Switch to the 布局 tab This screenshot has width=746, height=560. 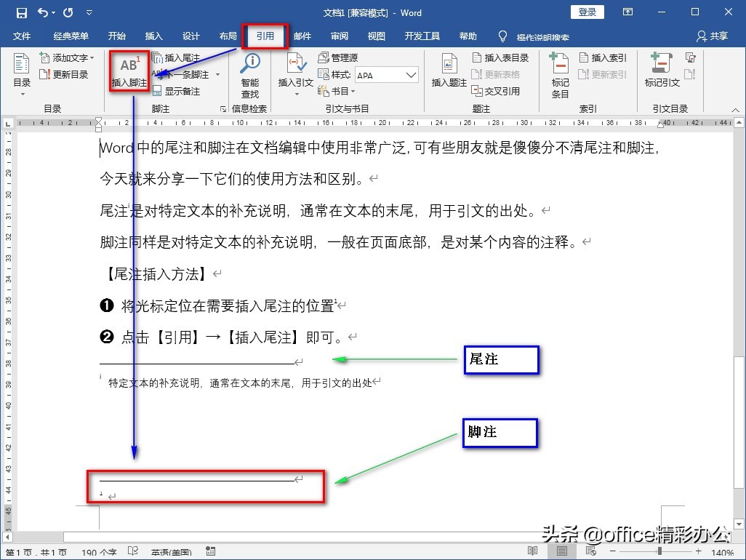coord(228,36)
